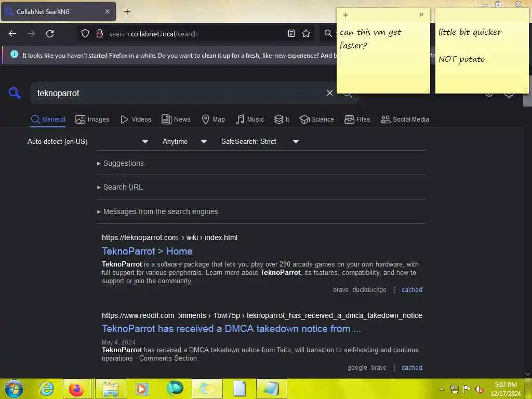Switch to the Social Media tab
532x399 pixels.
(x=405, y=119)
